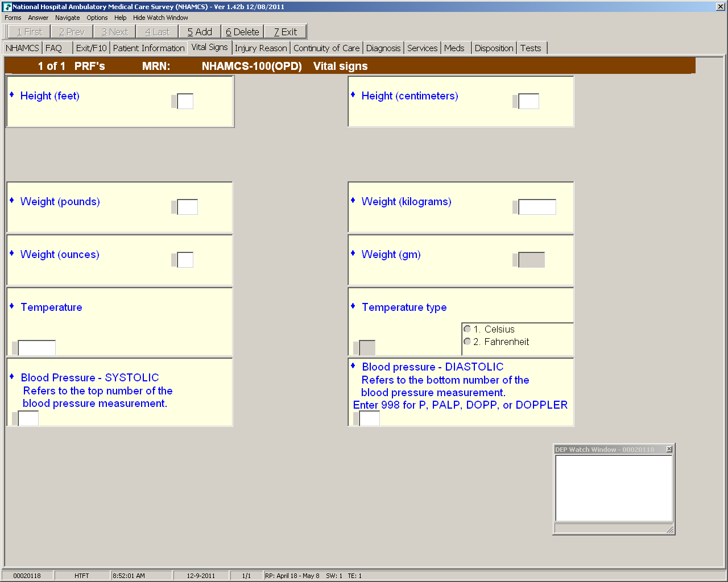Viewport: 728px width, 582px height.
Task: Click the 1 First toolbar button
Action: [x=30, y=32]
